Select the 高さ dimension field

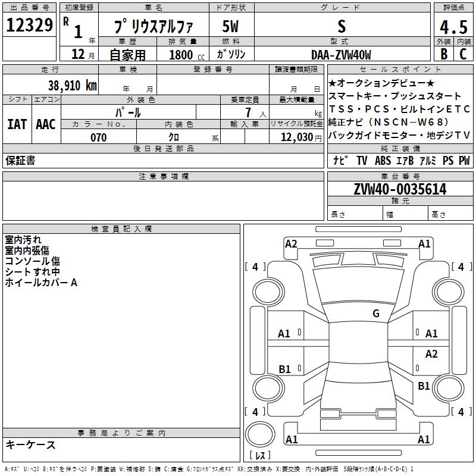point(450,214)
